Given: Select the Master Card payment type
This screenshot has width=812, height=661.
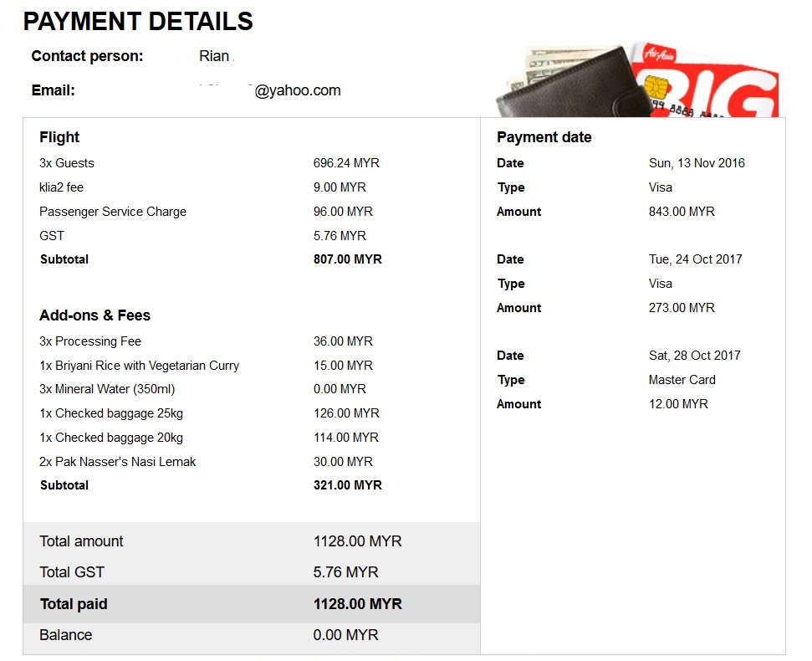Looking at the screenshot, I should pyautogui.click(x=682, y=380).
